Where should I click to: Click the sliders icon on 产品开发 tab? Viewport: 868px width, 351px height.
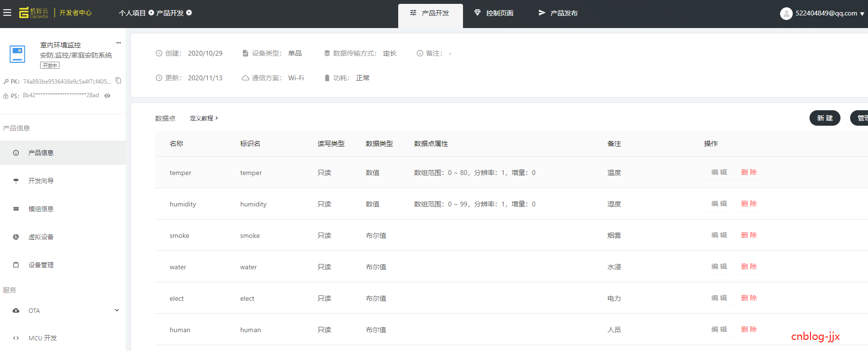coord(413,13)
